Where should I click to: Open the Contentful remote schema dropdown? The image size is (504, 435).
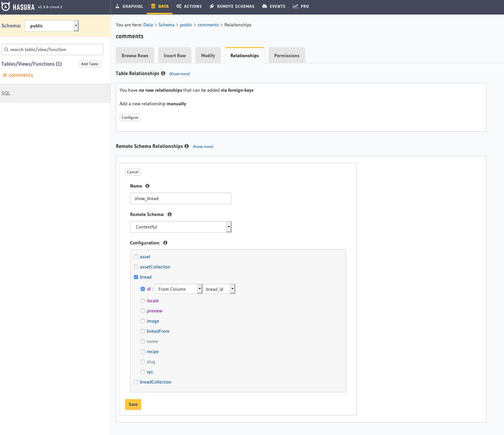[181, 227]
